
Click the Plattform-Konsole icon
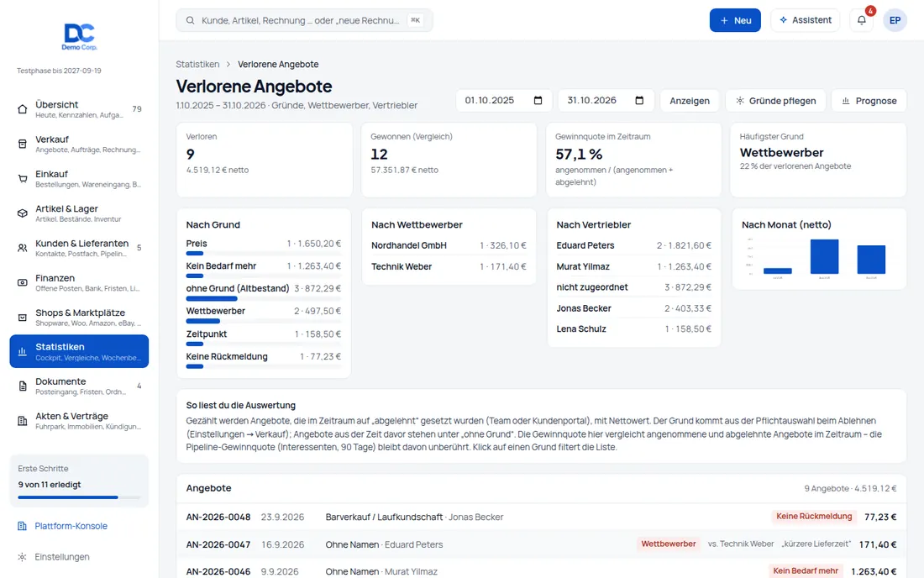23,526
